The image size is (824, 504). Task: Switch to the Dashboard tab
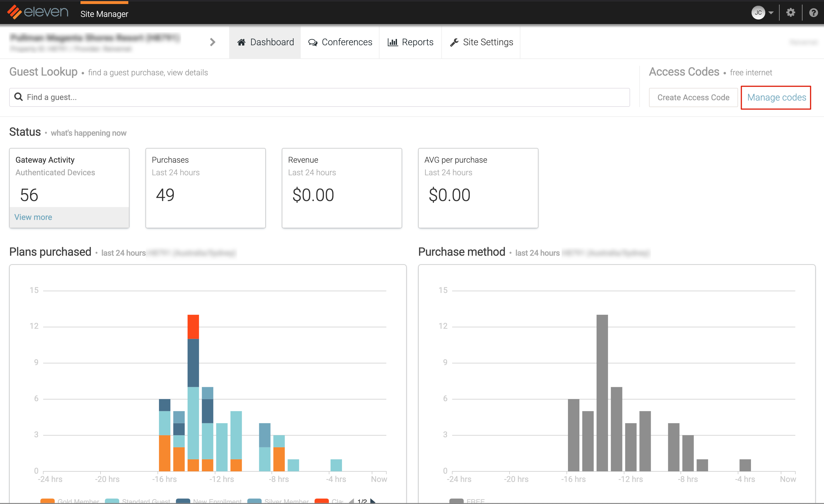tap(265, 42)
